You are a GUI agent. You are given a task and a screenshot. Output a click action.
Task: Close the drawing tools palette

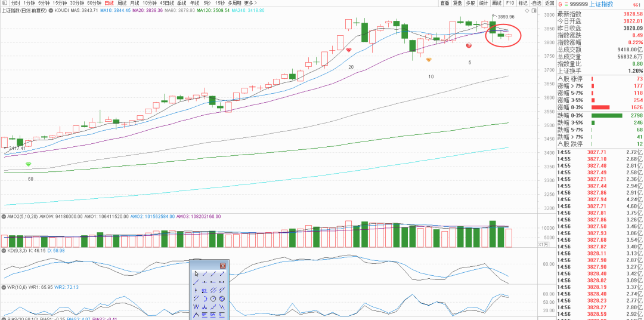click(223, 266)
